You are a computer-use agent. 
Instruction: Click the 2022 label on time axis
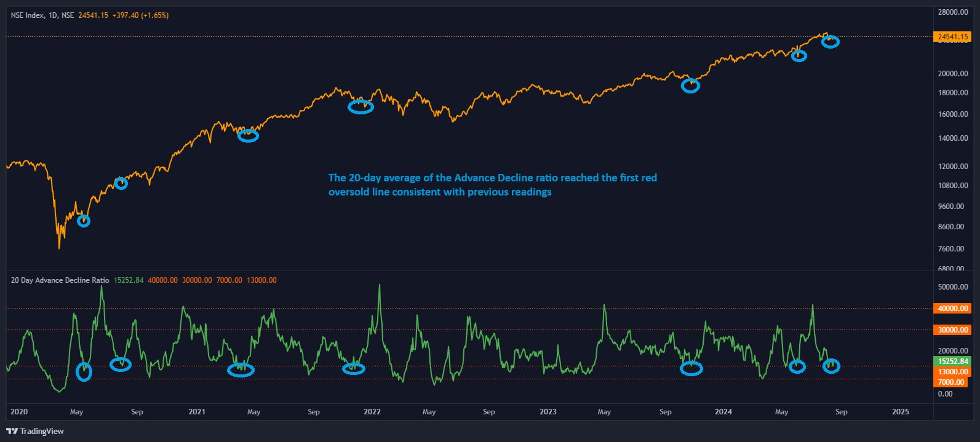372,412
